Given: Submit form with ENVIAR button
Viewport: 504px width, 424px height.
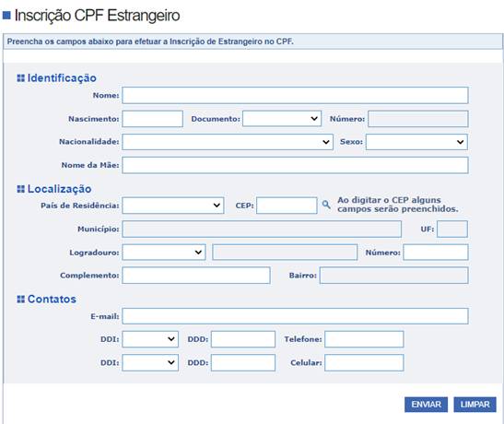Looking at the screenshot, I should click(426, 405).
